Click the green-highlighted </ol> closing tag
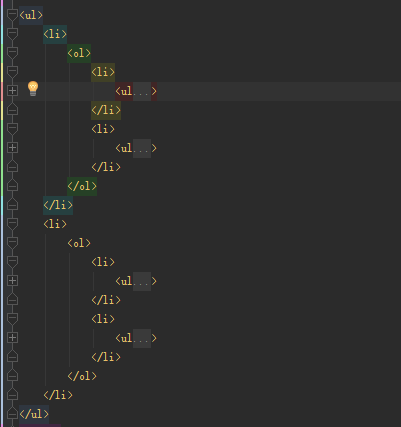Viewport: 401px width, 427px height. (82, 186)
